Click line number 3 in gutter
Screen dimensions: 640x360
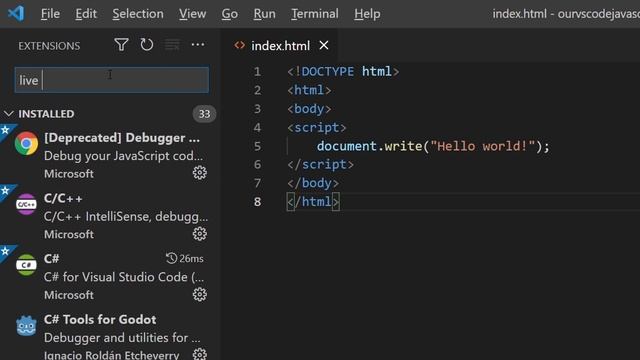pos(257,109)
